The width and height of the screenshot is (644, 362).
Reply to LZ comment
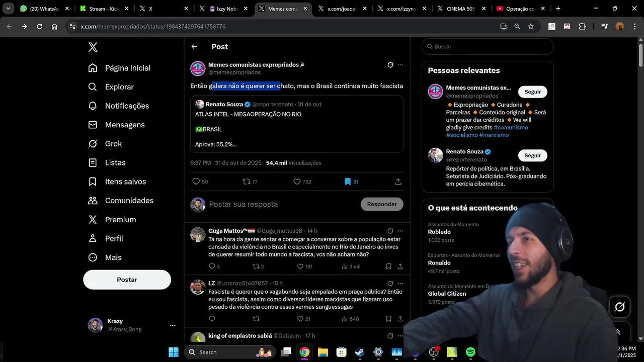click(212, 319)
